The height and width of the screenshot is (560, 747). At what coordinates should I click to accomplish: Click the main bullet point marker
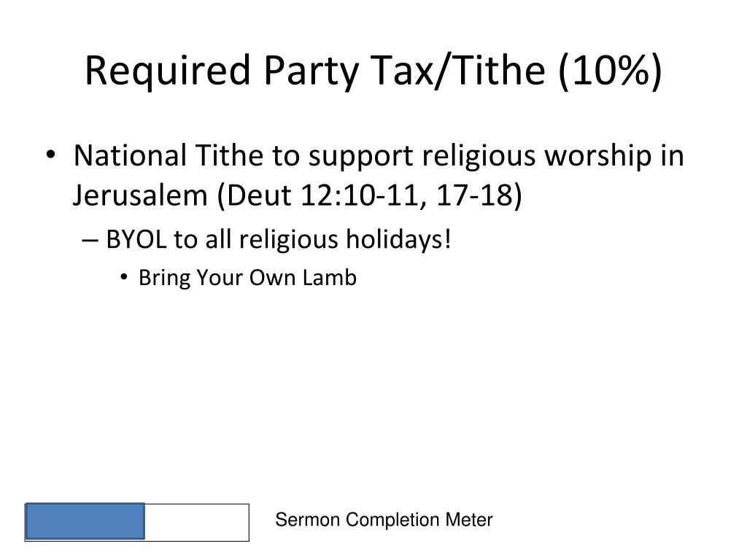pyautogui.click(x=51, y=155)
